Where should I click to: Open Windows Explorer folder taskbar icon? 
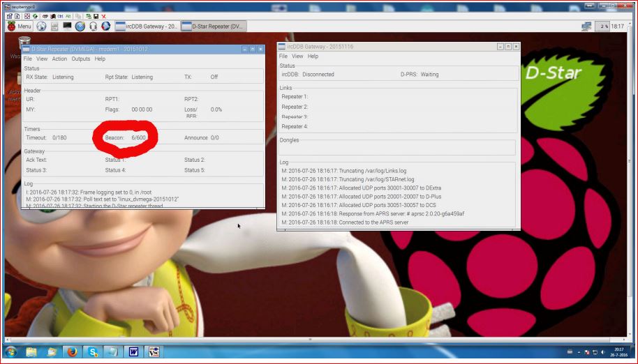(x=31, y=351)
